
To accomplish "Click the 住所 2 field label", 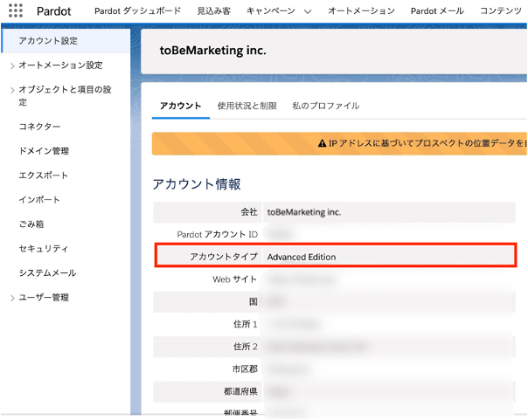I will (x=246, y=347).
